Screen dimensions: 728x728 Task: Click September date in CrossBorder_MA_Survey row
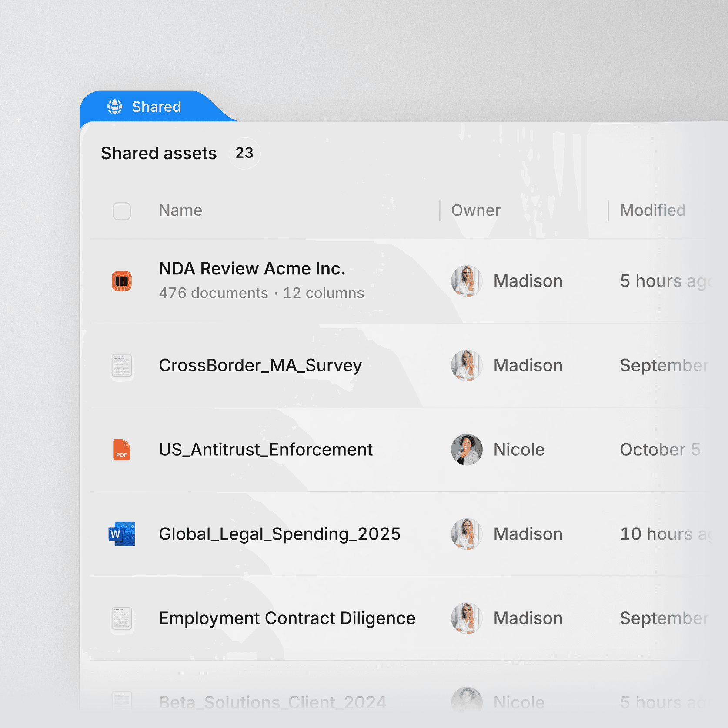click(665, 366)
